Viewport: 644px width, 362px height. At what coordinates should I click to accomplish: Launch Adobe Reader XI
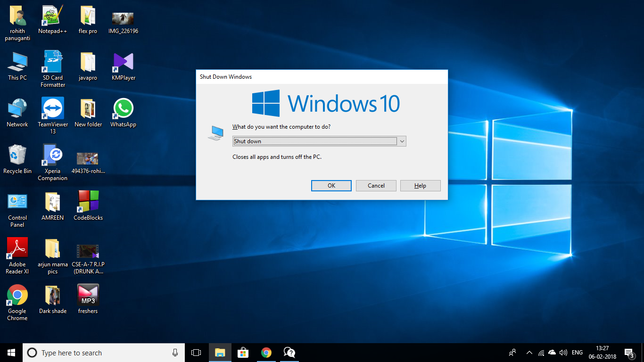coord(17,247)
